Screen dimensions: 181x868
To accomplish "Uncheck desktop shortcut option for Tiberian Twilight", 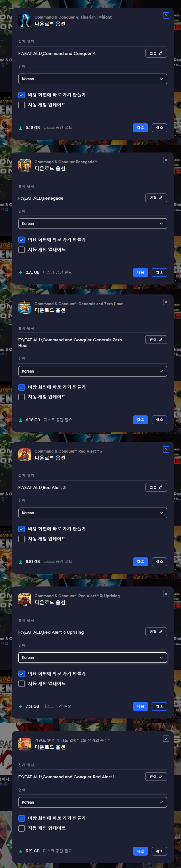I will [22, 95].
